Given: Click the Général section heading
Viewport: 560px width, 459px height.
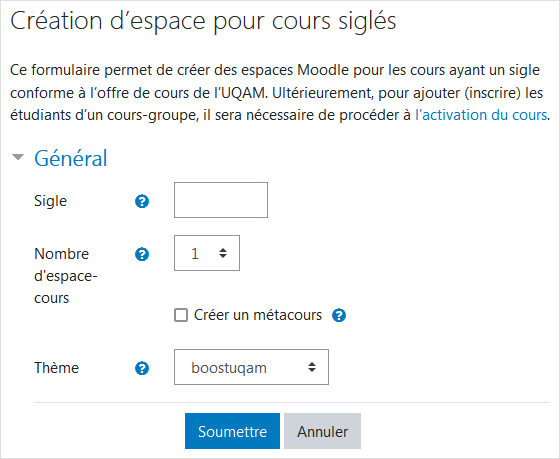Looking at the screenshot, I should pos(71,158).
